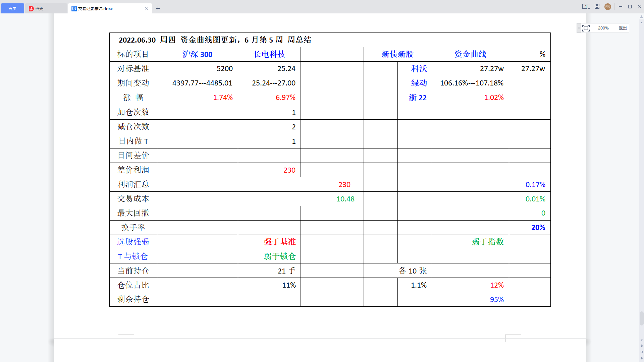Click the 退出 button to exit fullscreen
This screenshot has width=644, height=362.
click(x=623, y=28)
